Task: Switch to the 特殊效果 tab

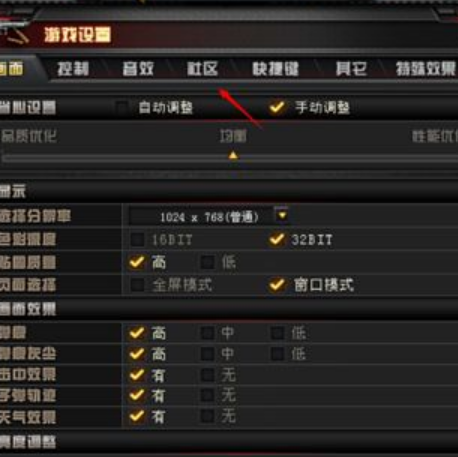Action: point(426,69)
